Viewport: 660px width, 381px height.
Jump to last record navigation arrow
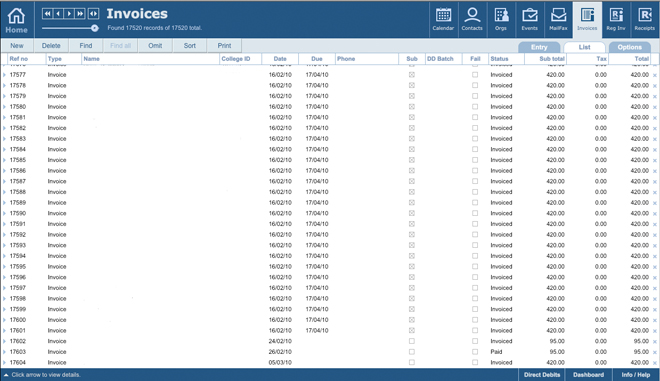pyautogui.click(x=80, y=14)
